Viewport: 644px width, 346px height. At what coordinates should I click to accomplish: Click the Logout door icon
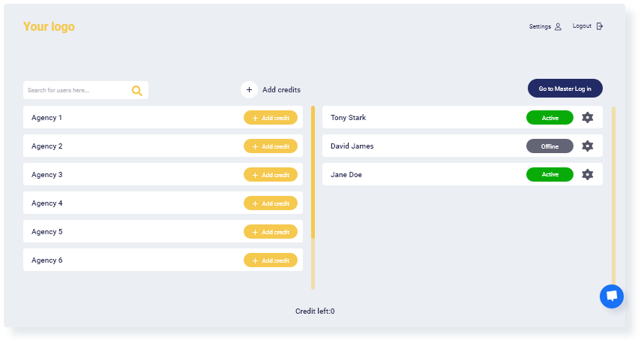pyautogui.click(x=600, y=26)
